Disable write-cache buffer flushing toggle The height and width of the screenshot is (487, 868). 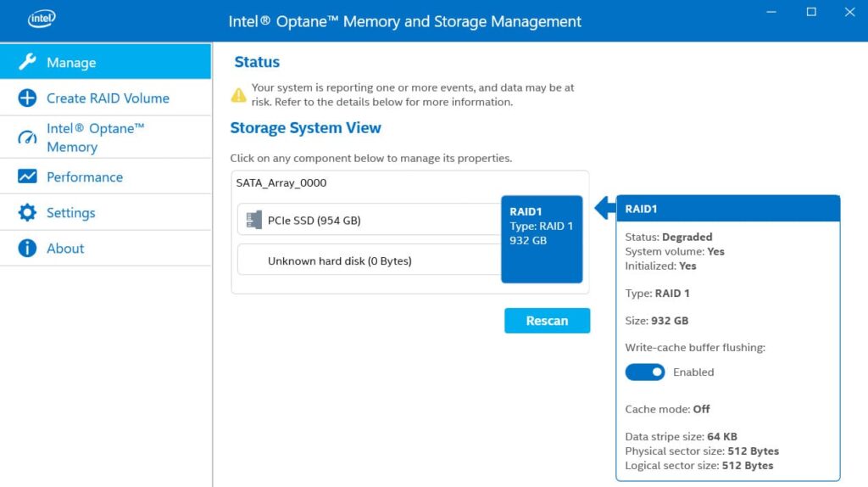pyautogui.click(x=645, y=372)
